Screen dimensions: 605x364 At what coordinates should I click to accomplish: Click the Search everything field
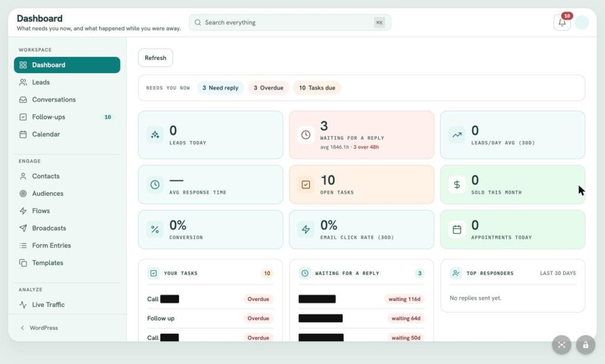pyautogui.click(x=290, y=22)
